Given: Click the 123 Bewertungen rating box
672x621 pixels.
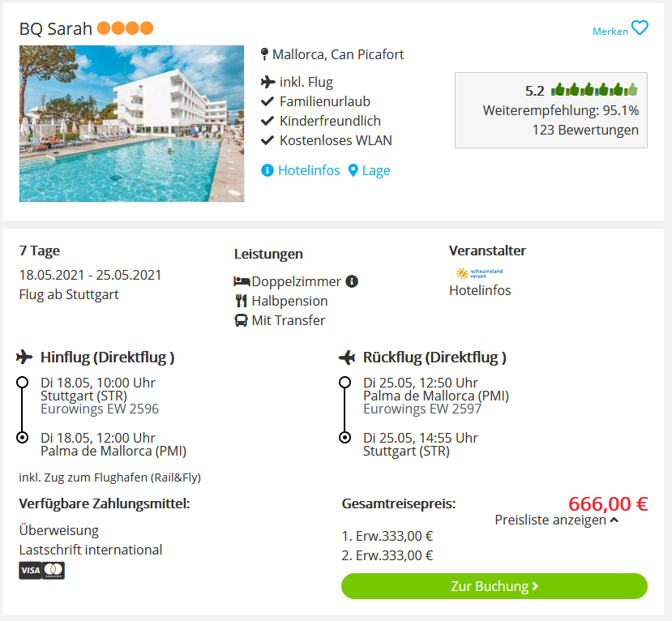Looking at the screenshot, I should click(x=550, y=110).
